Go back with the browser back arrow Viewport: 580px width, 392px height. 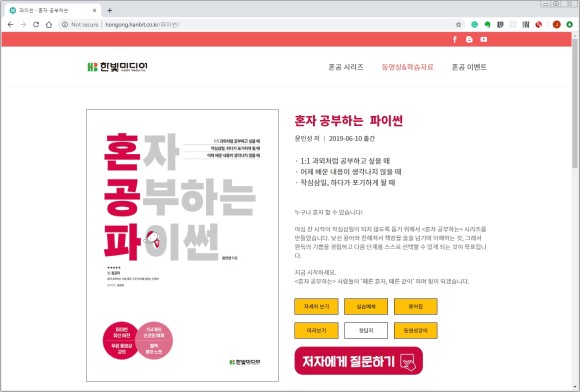click(x=10, y=24)
